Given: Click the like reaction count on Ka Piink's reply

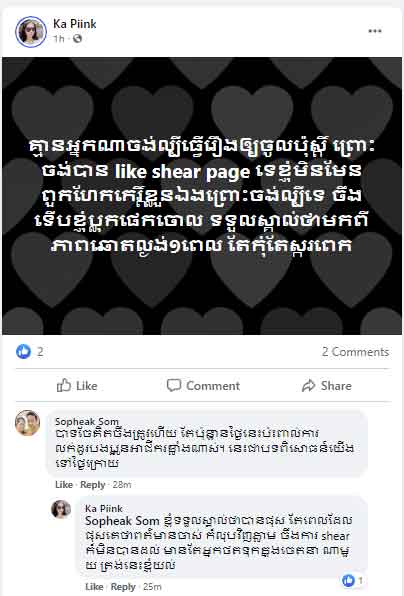Looking at the screenshot, I should pos(352,580).
